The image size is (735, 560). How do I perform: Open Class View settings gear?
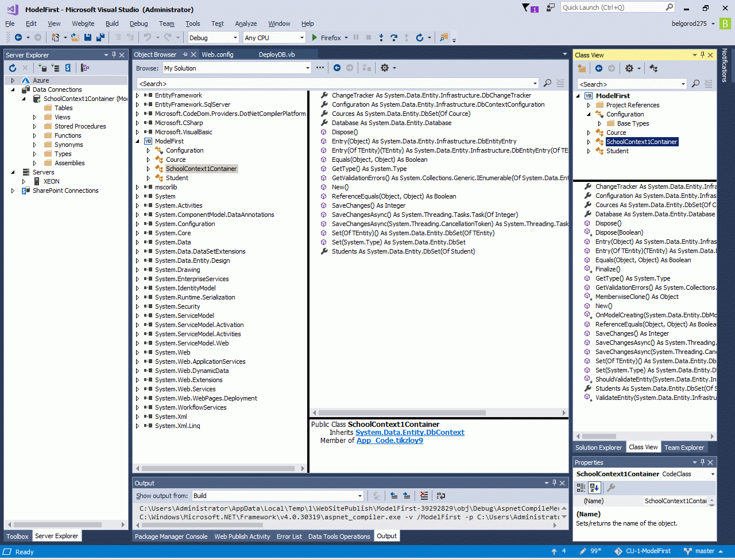pyautogui.click(x=629, y=68)
